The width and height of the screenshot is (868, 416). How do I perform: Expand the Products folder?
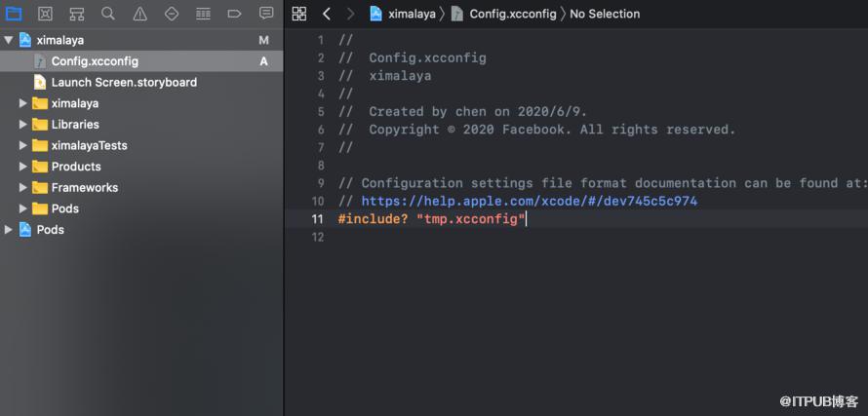(x=22, y=167)
